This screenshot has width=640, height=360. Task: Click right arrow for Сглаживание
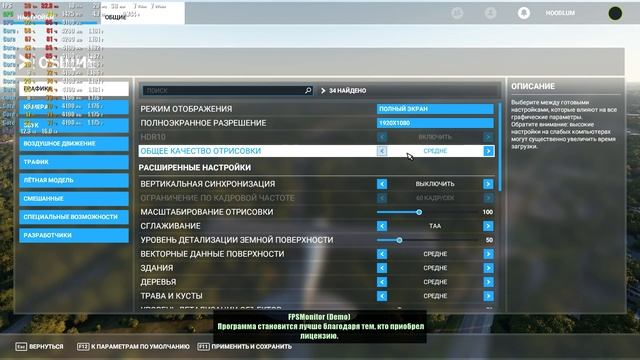(488, 226)
